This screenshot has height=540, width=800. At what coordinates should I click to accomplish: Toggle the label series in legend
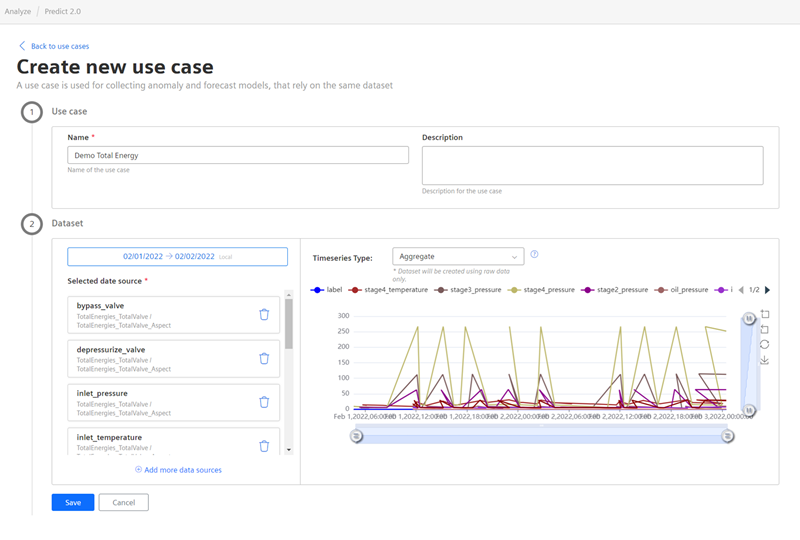327,290
